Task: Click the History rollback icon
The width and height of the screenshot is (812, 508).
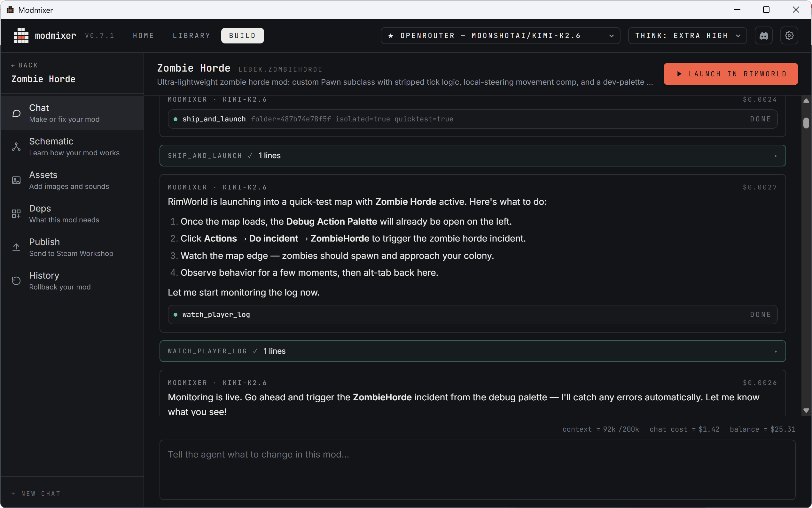Action: (16, 281)
